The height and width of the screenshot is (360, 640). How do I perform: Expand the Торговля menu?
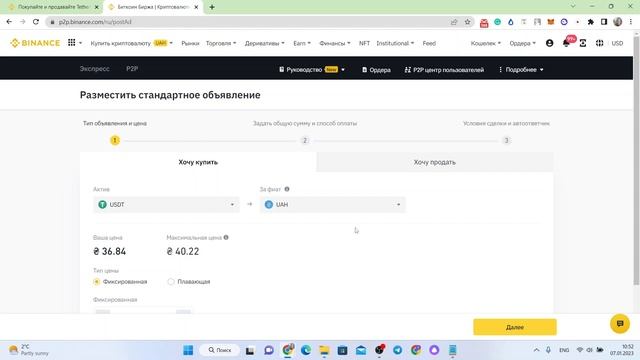pos(221,43)
